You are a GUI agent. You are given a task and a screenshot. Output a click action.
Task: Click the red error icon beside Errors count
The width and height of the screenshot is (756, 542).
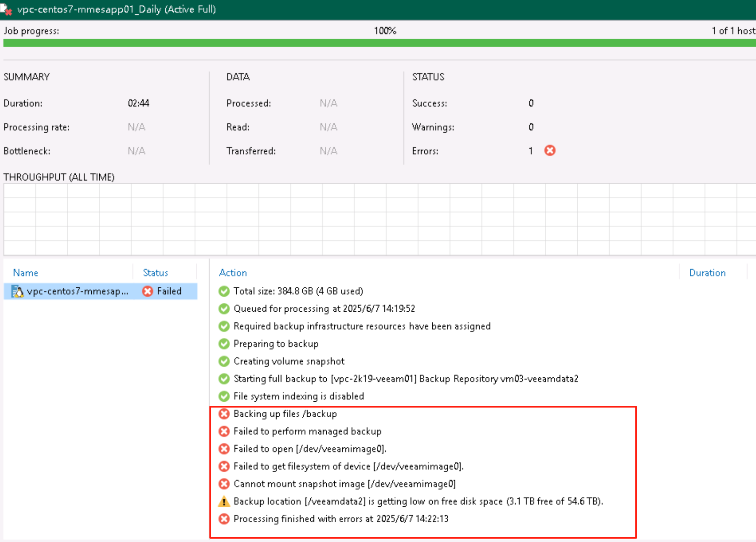point(550,150)
